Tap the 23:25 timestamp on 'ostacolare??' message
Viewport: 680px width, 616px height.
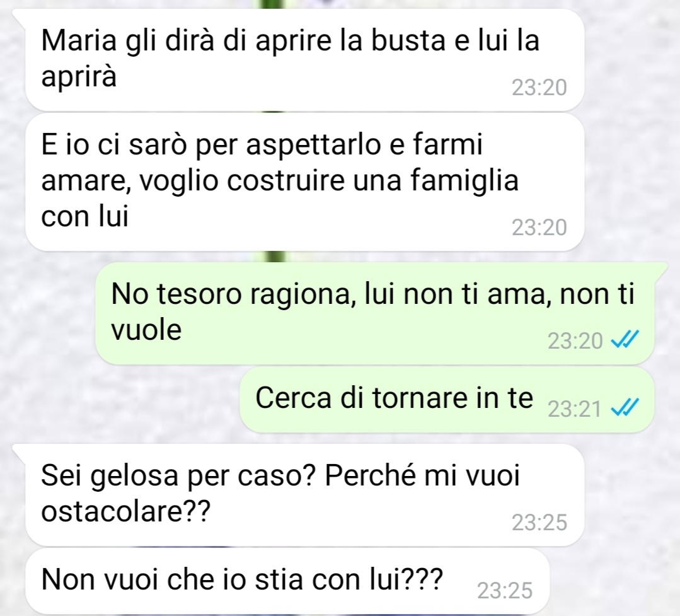tap(539, 523)
